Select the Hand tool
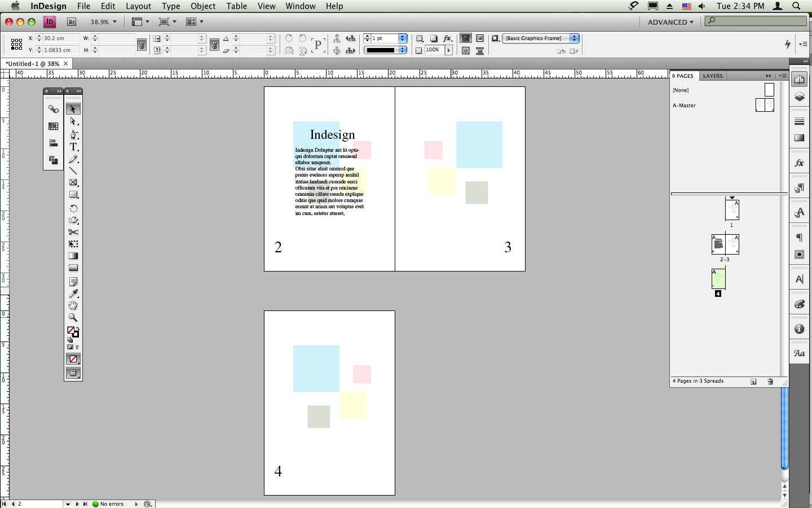 pyautogui.click(x=73, y=305)
